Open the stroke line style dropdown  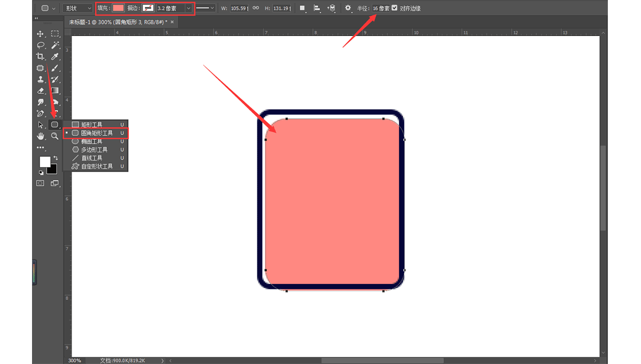tap(205, 8)
